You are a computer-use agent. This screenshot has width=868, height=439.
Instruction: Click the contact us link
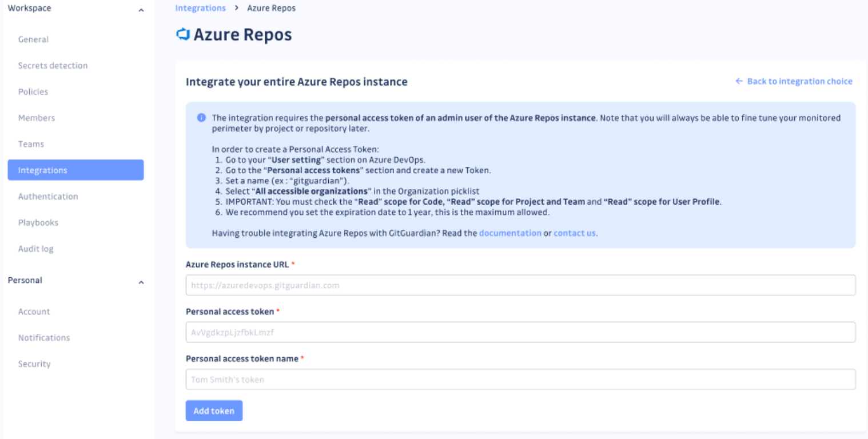[574, 233]
